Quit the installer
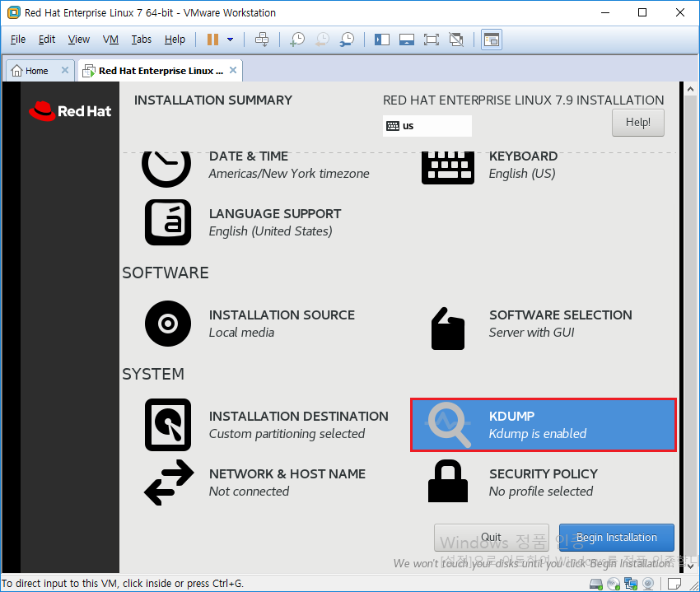700x592 pixels. pyautogui.click(x=492, y=538)
